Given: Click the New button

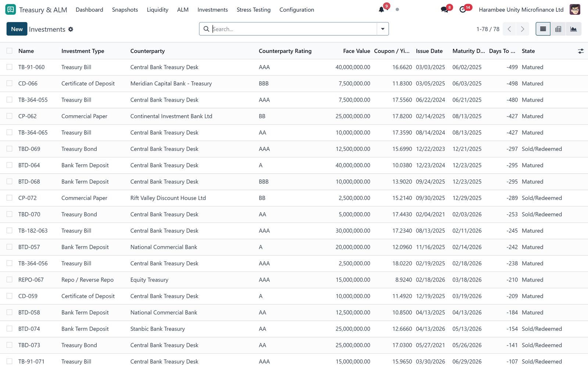Looking at the screenshot, I should (17, 29).
